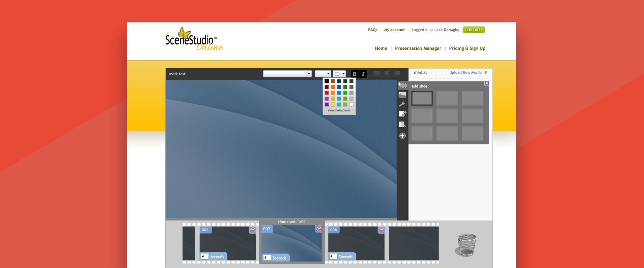Screen dimensions: 644x268
Task: Go to Home in main navigation
Action: [381, 48]
